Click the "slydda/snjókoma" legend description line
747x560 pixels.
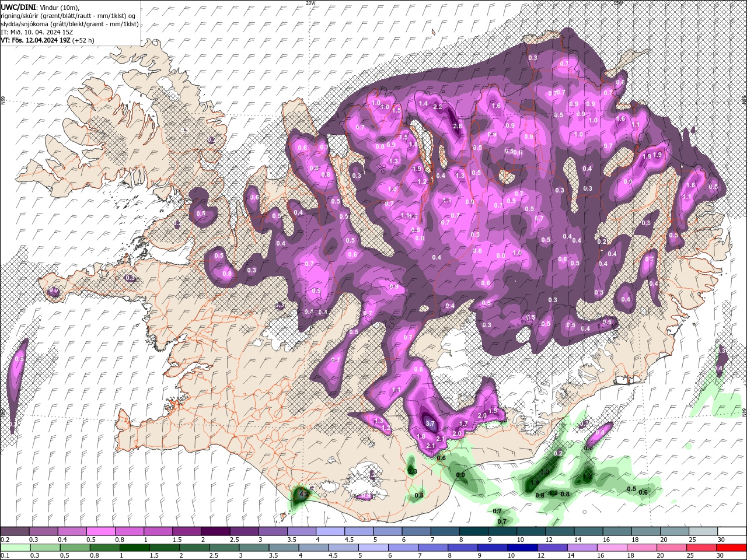point(69,24)
